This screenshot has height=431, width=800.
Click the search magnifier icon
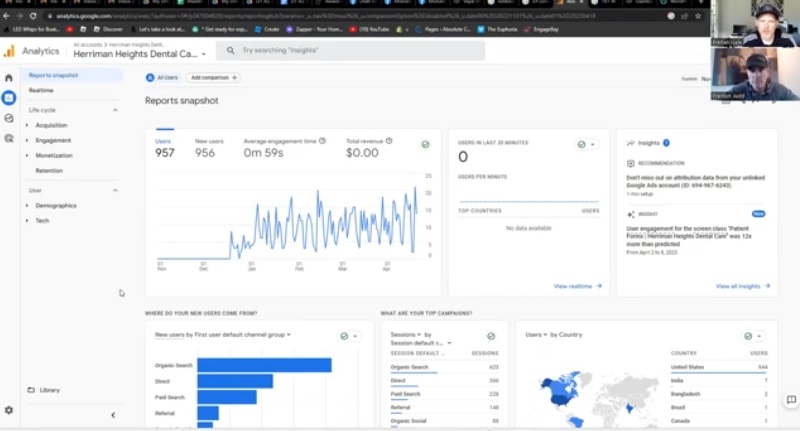[231, 50]
